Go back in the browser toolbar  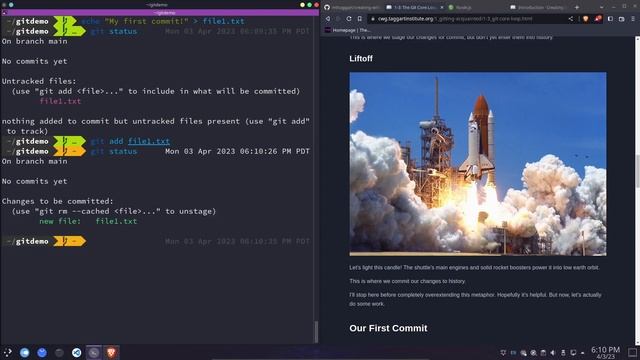pos(327,19)
